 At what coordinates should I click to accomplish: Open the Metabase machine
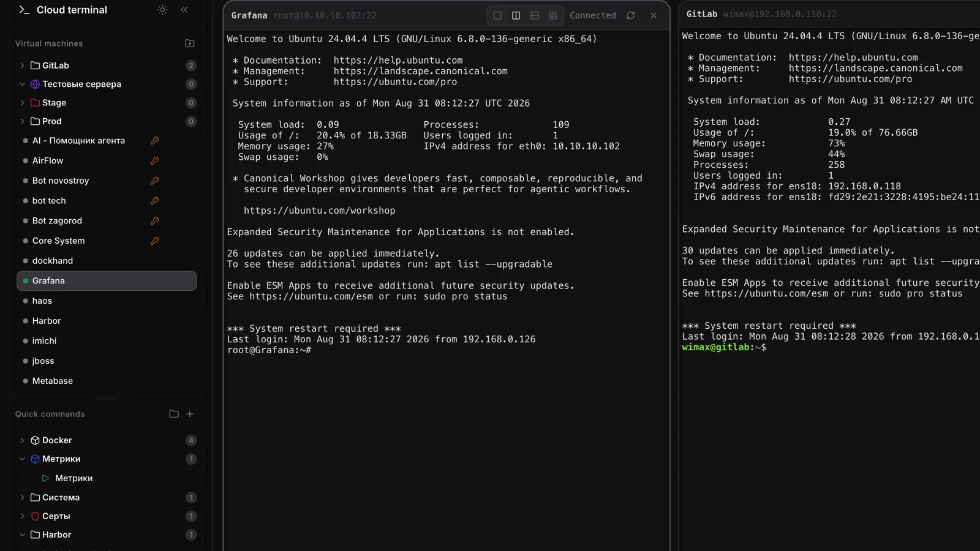click(x=107, y=381)
